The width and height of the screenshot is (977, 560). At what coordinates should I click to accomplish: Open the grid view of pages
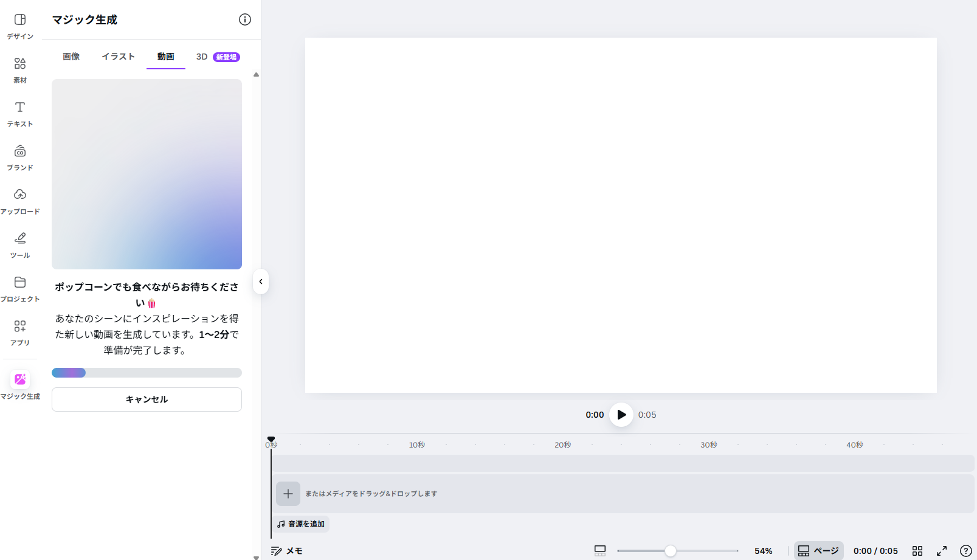click(917, 551)
